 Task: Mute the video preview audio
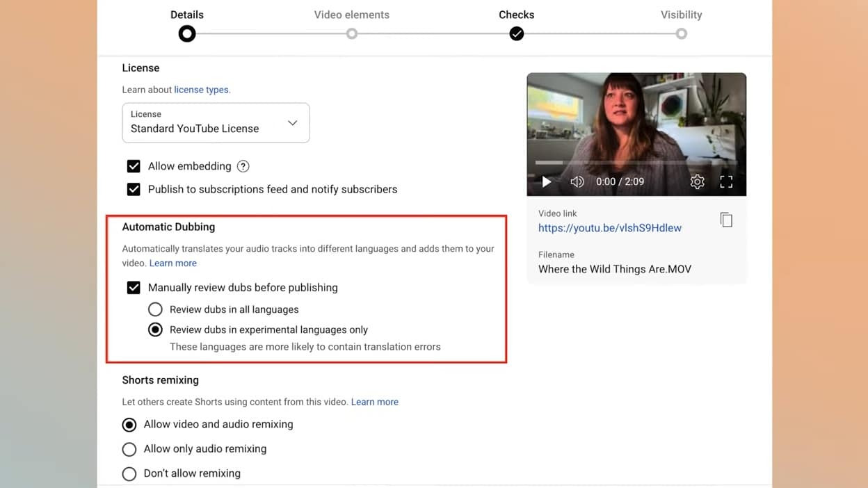[x=577, y=181]
